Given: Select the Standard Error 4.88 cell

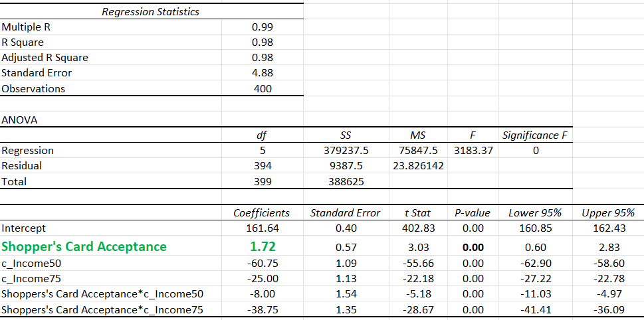Looking at the screenshot, I should coord(262,73).
